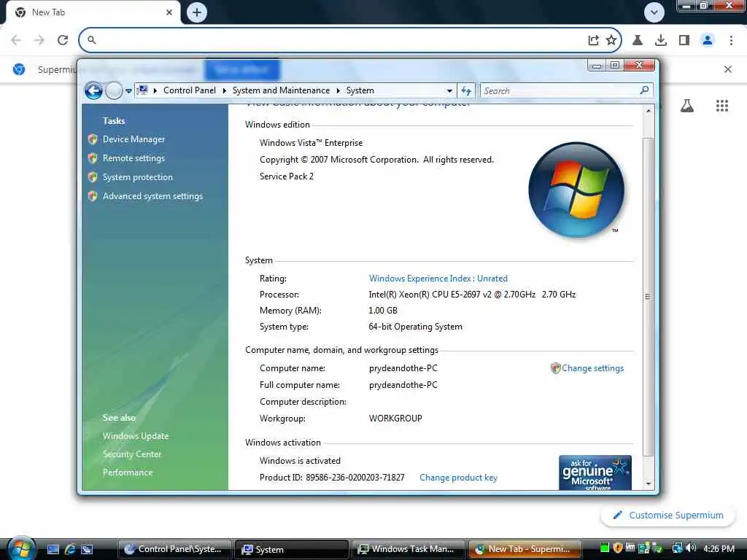Screen dimensions: 747x560
Task: Open the Experiments flask icon in toolbar
Action: [638, 40]
